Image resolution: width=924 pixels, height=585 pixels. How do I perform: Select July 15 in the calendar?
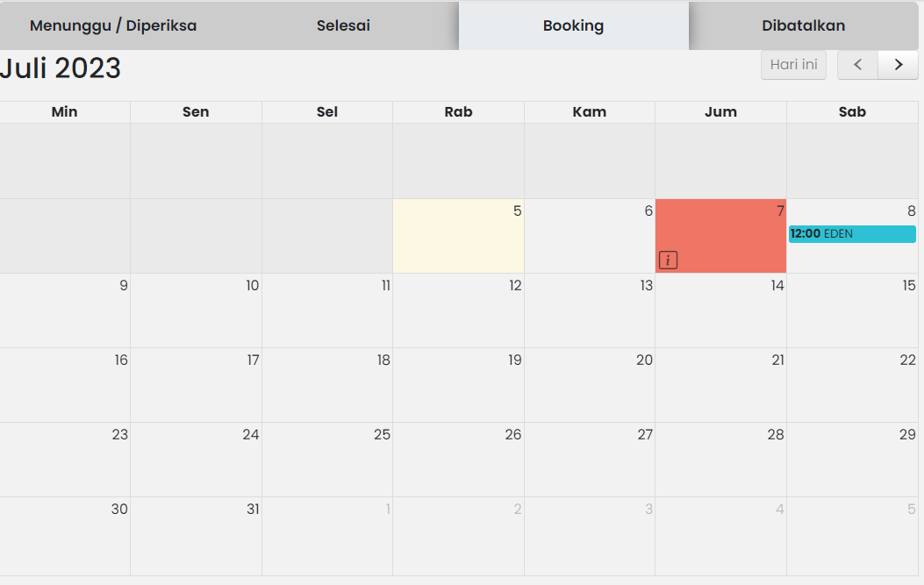[x=851, y=310]
